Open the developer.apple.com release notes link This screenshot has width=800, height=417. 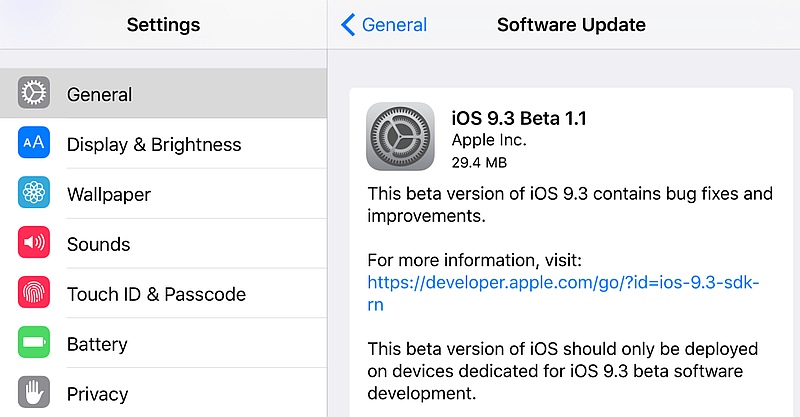point(563,293)
